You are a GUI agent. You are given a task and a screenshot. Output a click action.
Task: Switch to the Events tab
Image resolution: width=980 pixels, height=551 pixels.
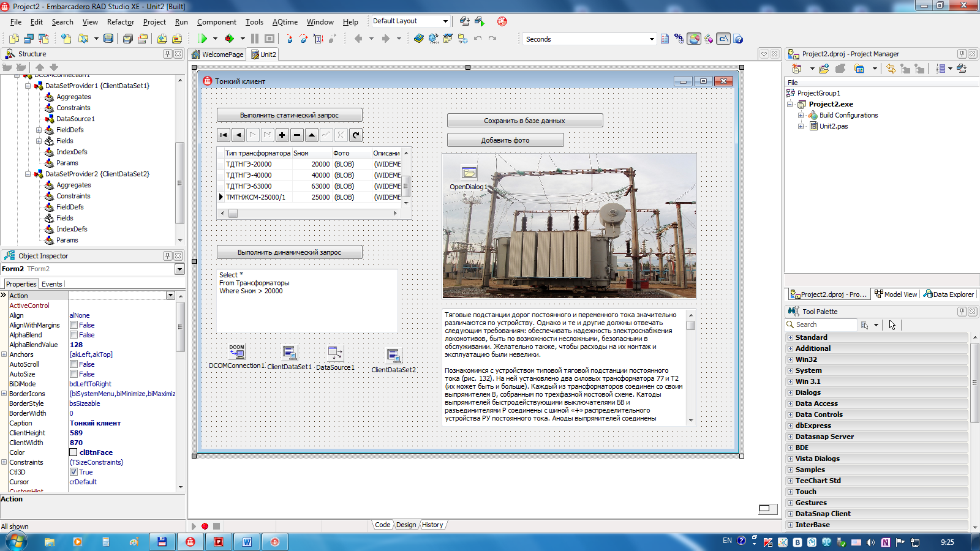click(52, 284)
